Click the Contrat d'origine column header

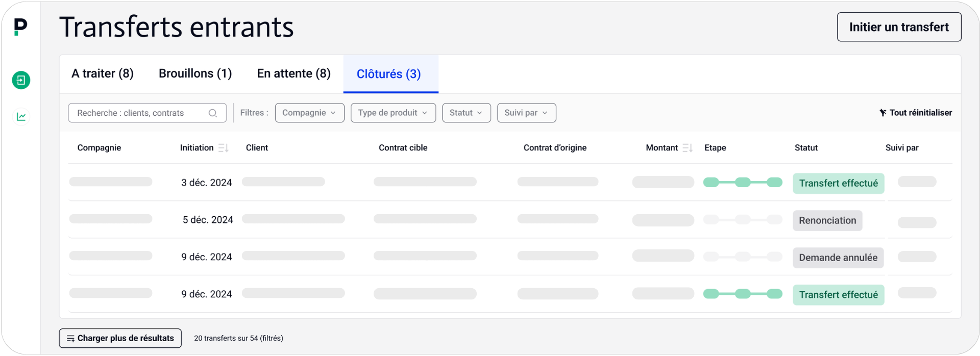[x=555, y=148]
